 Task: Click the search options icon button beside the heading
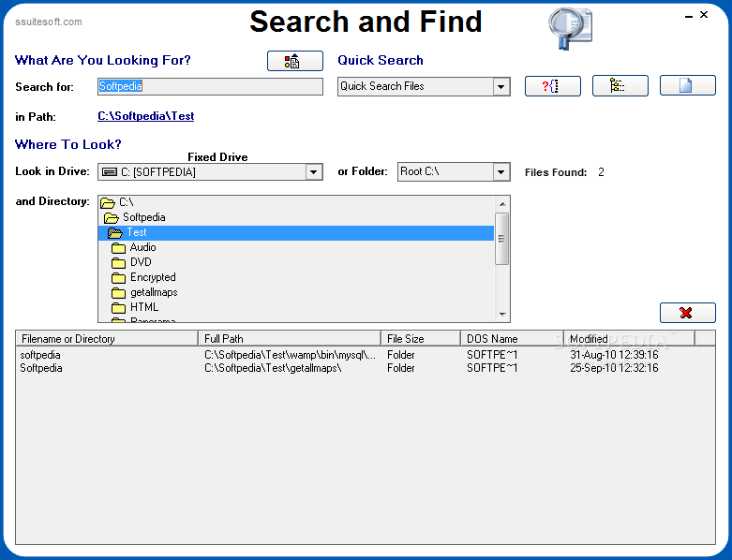point(294,61)
